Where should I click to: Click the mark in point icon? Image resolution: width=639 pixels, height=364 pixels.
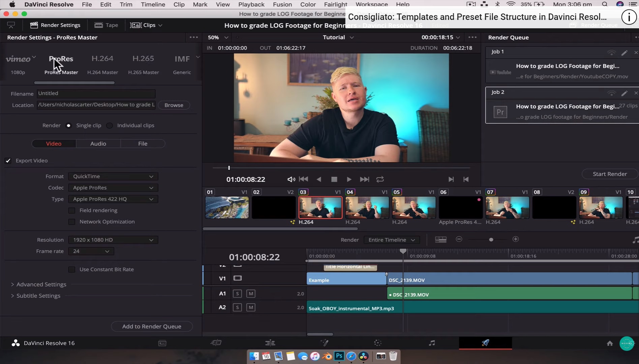point(466,179)
